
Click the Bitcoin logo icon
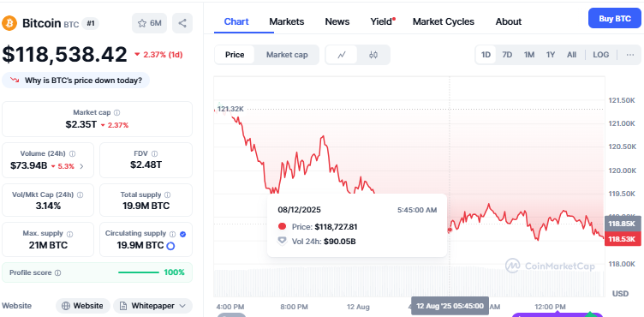9,23
